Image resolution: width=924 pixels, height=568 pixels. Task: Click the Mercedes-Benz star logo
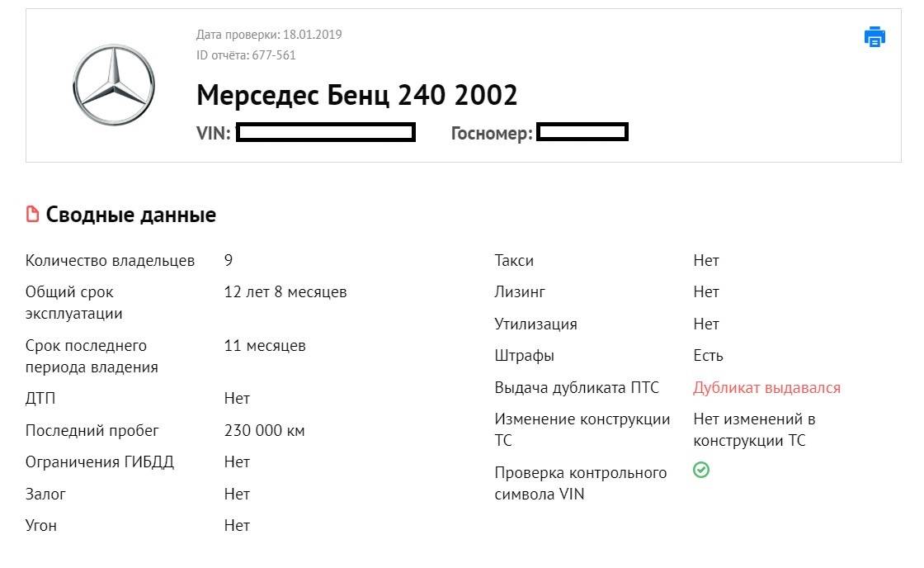(114, 85)
